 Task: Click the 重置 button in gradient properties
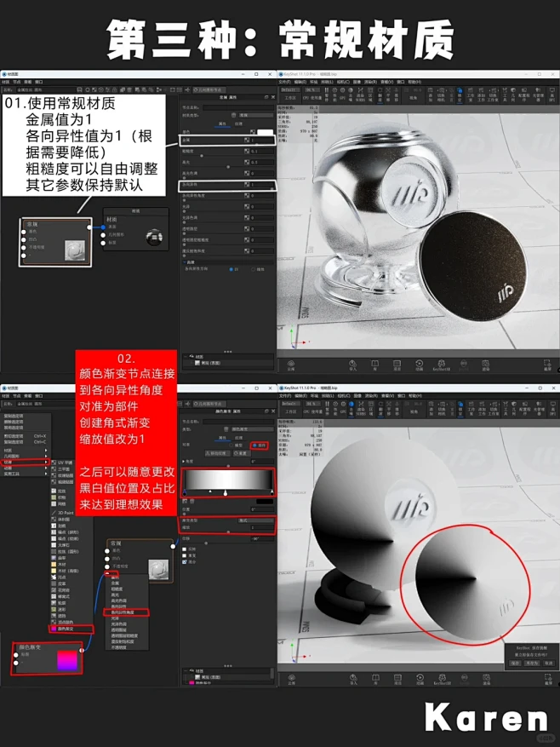[x=242, y=453]
